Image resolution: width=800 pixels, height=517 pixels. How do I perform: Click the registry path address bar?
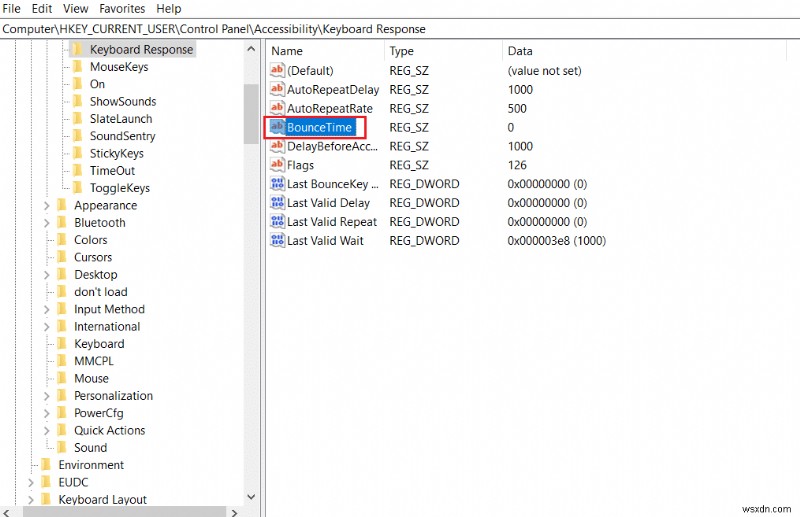pyautogui.click(x=400, y=29)
